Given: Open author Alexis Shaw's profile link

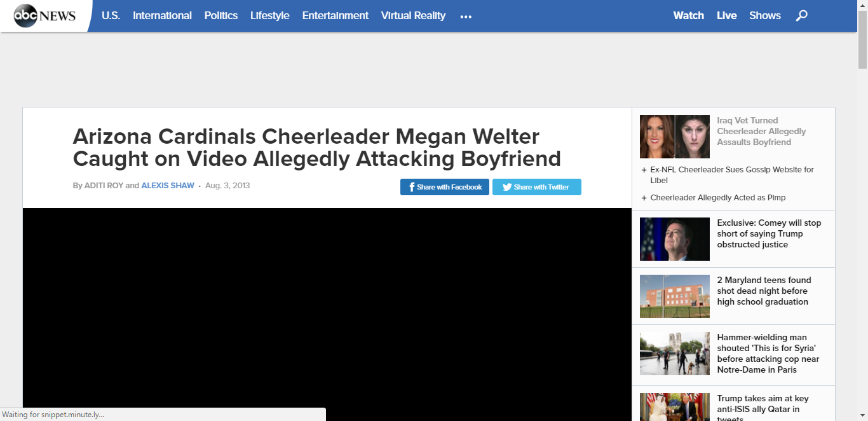Looking at the screenshot, I should point(168,186).
